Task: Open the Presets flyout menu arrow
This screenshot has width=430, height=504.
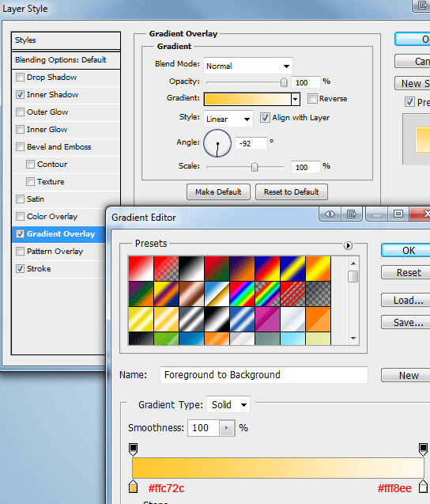Action: click(x=348, y=245)
